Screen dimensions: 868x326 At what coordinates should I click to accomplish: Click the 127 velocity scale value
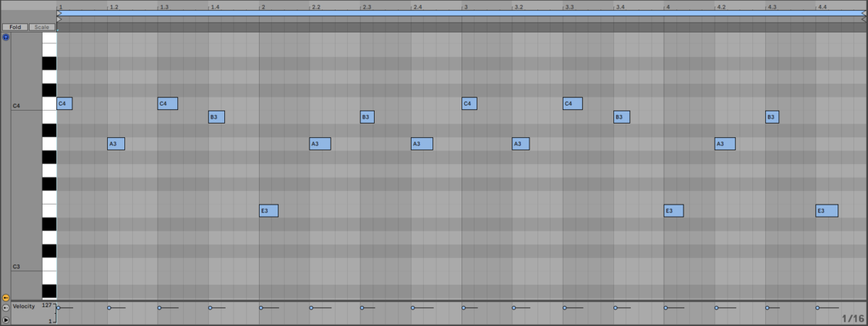(47, 305)
